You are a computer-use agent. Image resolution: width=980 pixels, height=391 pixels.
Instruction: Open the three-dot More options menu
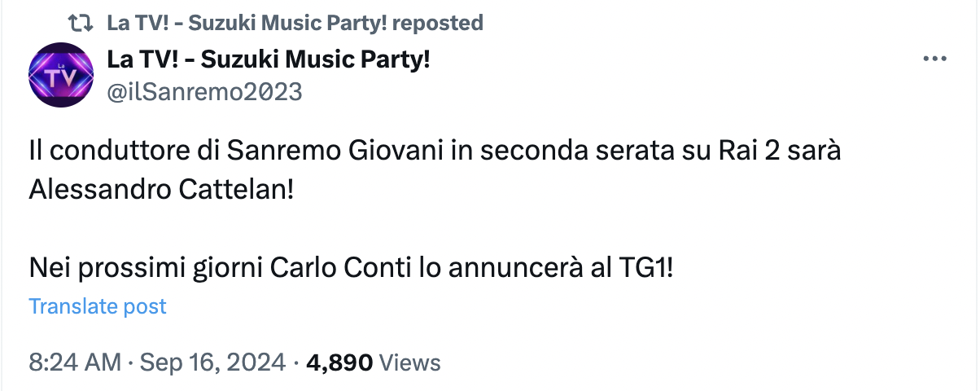tap(934, 60)
